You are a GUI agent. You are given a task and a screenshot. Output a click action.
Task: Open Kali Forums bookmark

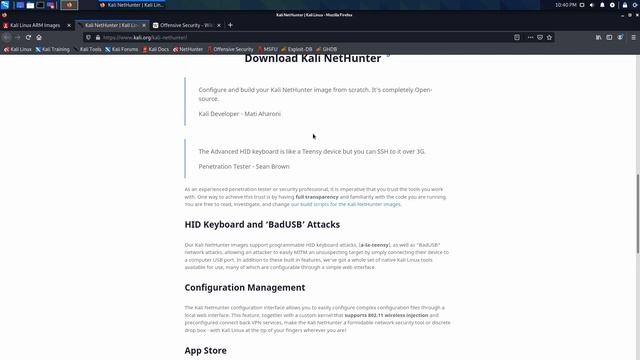[x=122, y=49]
